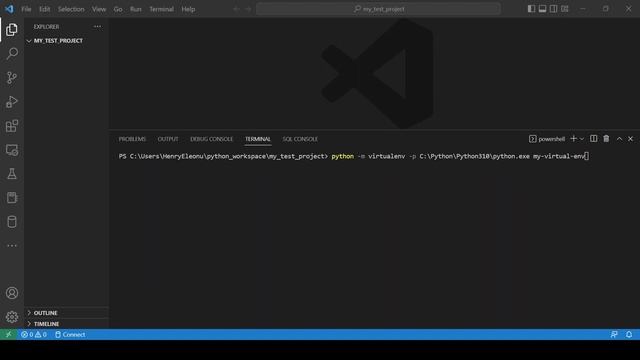The width and height of the screenshot is (640, 360).
Task: Switch to the DEBUG CONSOLE tab
Action: click(x=211, y=139)
